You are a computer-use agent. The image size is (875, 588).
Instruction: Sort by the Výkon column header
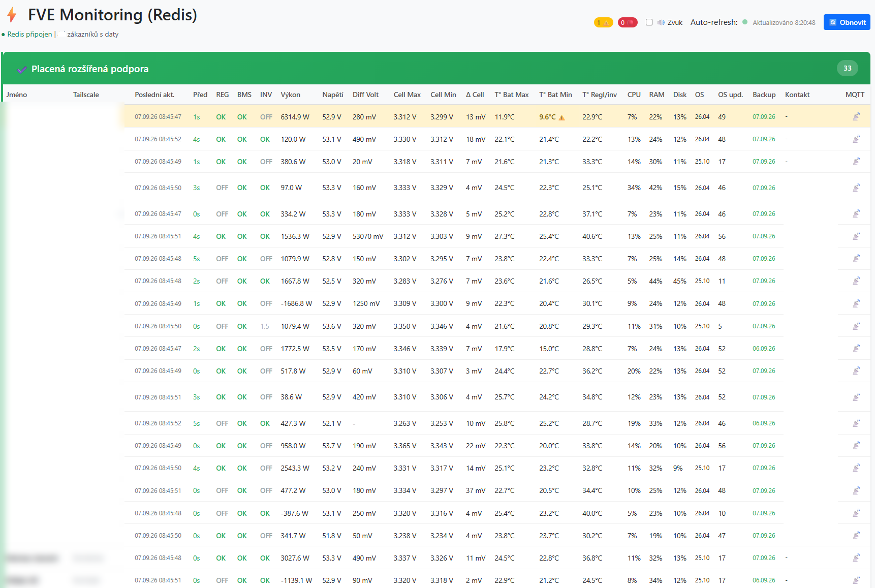click(x=290, y=95)
